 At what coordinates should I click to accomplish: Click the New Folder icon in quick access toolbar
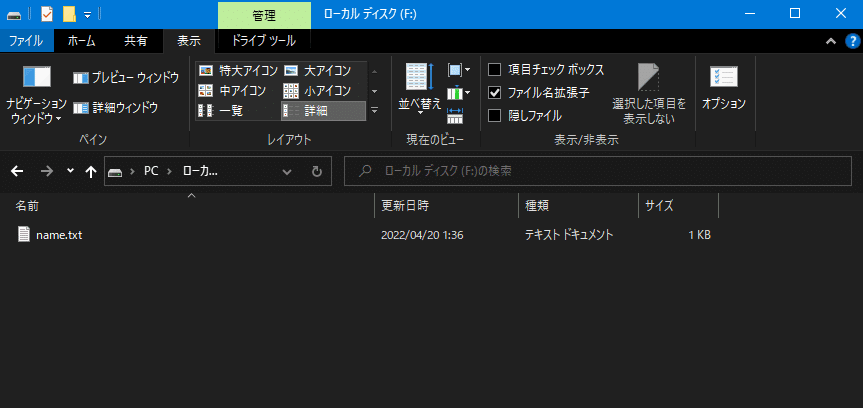pos(69,14)
